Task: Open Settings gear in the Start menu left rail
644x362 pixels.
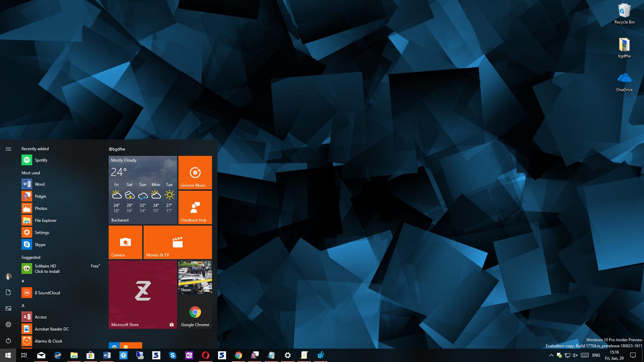Action: (x=8, y=324)
